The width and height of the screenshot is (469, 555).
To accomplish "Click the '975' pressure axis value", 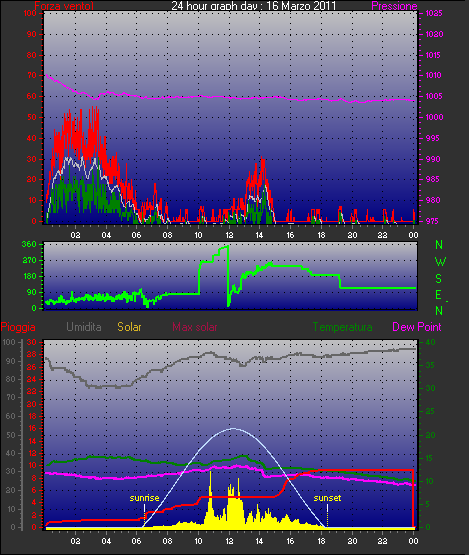I will pyautogui.click(x=433, y=221).
